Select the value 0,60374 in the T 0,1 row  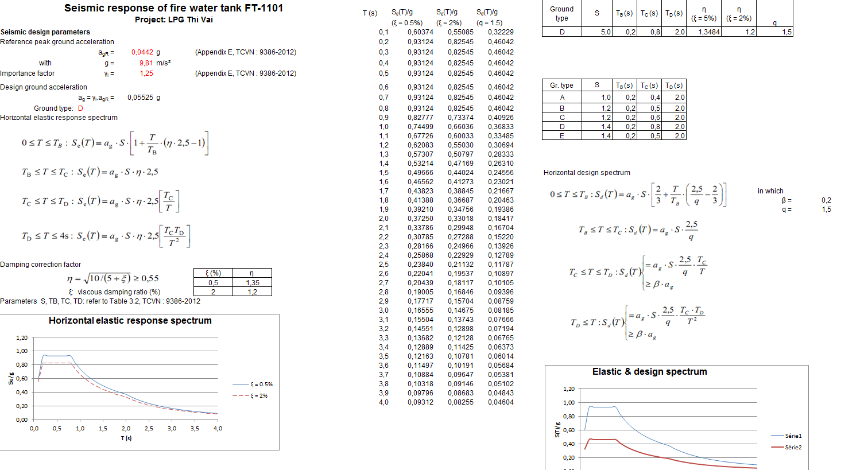click(x=420, y=32)
